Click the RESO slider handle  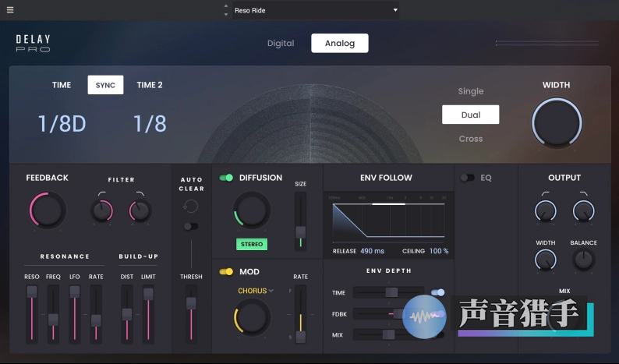point(32,292)
